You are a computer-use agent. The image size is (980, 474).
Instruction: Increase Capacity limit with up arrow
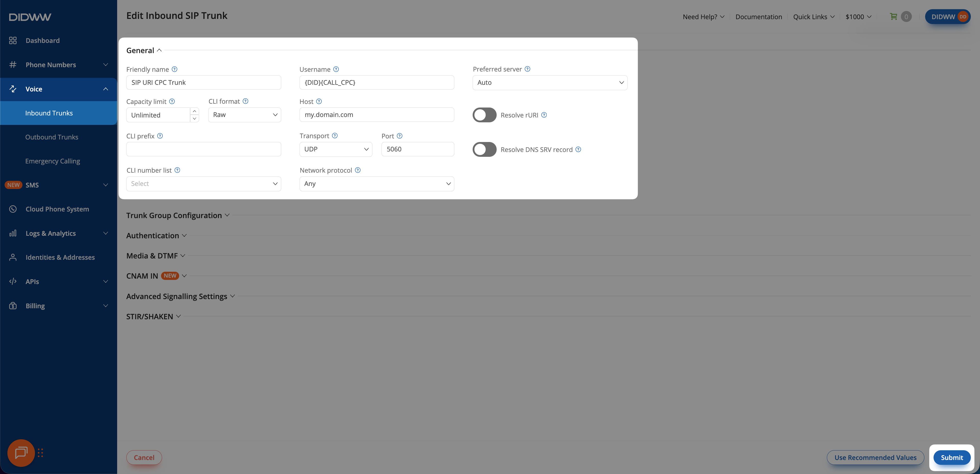click(x=194, y=111)
